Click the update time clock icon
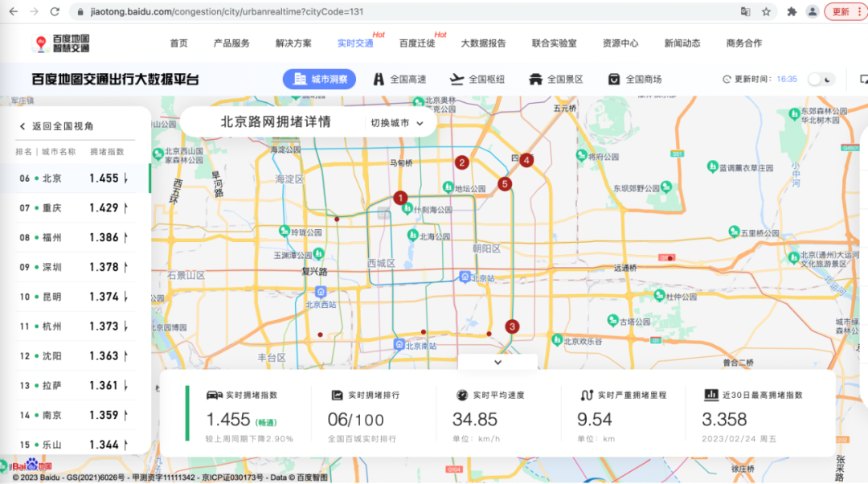 point(727,79)
